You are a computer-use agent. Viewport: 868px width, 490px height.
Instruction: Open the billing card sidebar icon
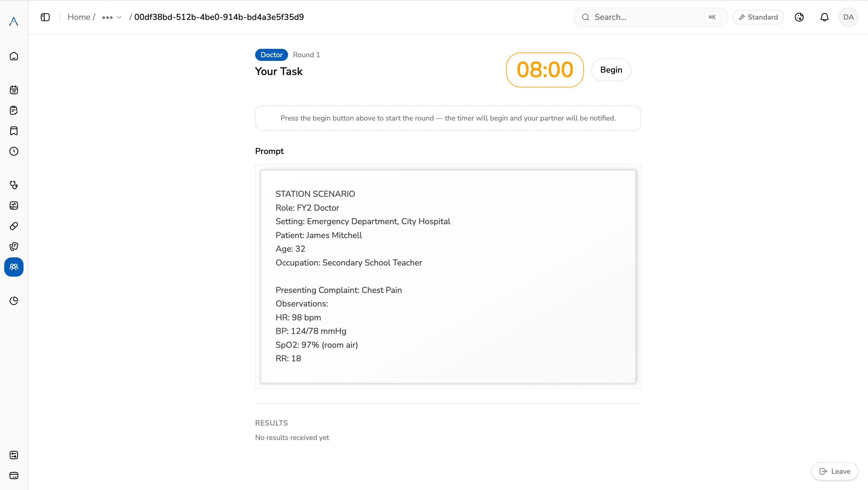pyautogui.click(x=14, y=476)
